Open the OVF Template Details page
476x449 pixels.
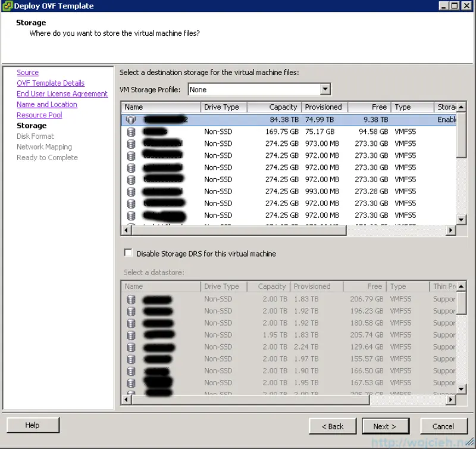[x=51, y=83]
